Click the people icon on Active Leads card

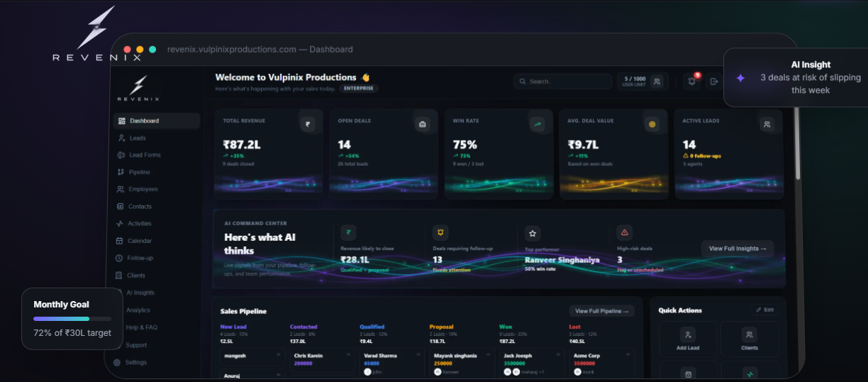coord(767,124)
